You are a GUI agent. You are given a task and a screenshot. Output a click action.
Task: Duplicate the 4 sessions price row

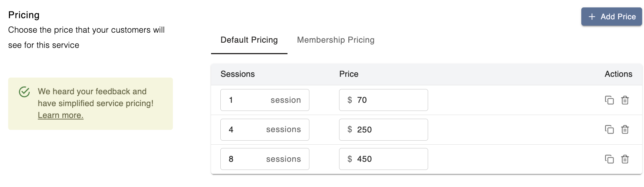pyautogui.click(x=609, y=129)
